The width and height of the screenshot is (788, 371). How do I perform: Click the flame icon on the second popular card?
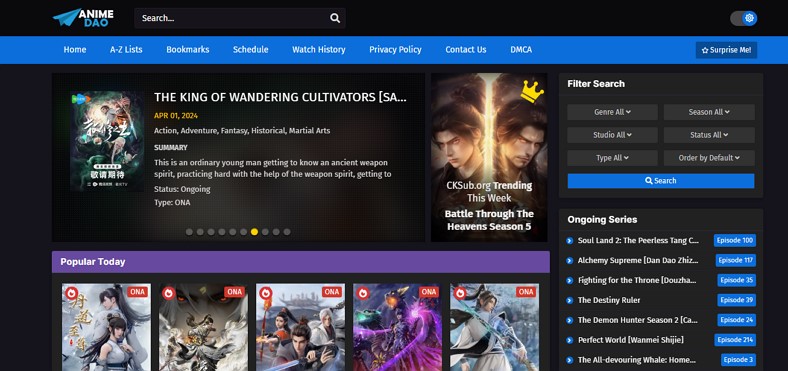coord(168,293)
